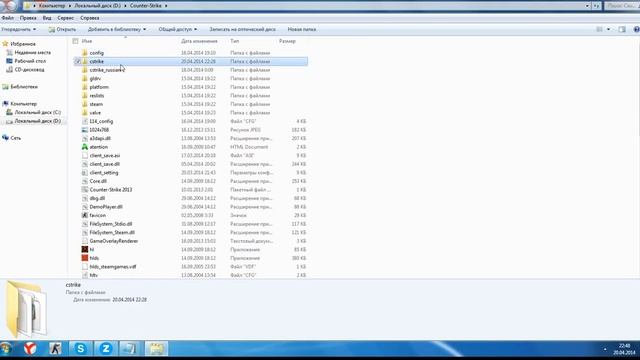The width and height of the screenshot is (640, 360).
Task: Open CD-дисковод in the sidebar
Action: pyautogui.click(x=29, y=69)
